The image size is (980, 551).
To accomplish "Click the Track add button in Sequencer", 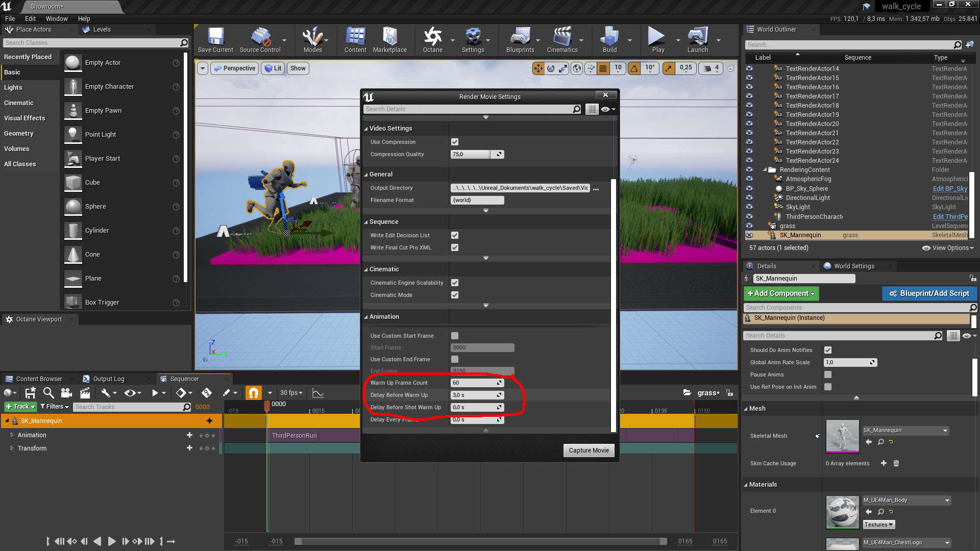I will tap(20, 407).
